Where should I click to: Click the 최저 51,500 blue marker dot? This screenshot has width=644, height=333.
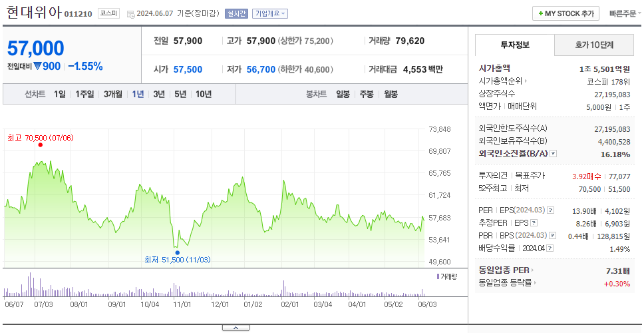[x=178, y=252]
